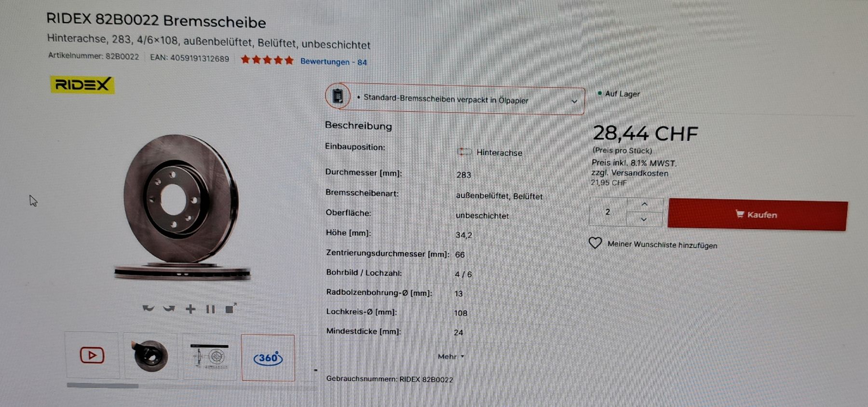The width and height of the screenshot is (868, 407).
Task: Select the technical drawing thumbnail
Action: [210, 357]
